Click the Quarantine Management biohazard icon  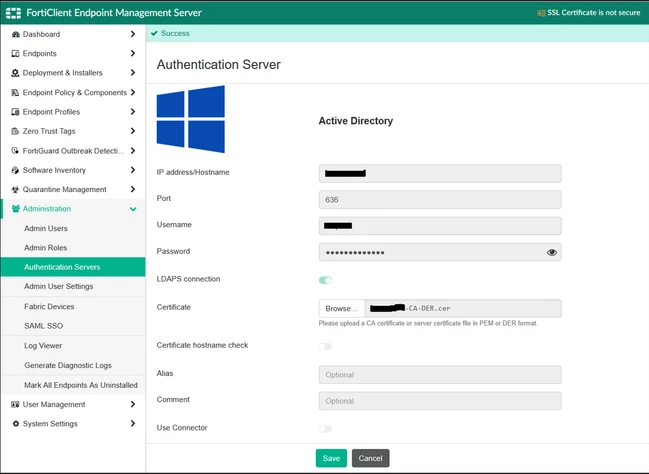(15, 189)
